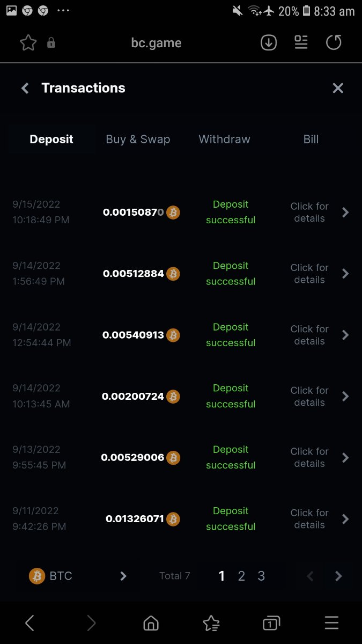Screen dimensions: 362x644
Task: Click for details on 0.00512884 deposit
Action: coord(309,274)
